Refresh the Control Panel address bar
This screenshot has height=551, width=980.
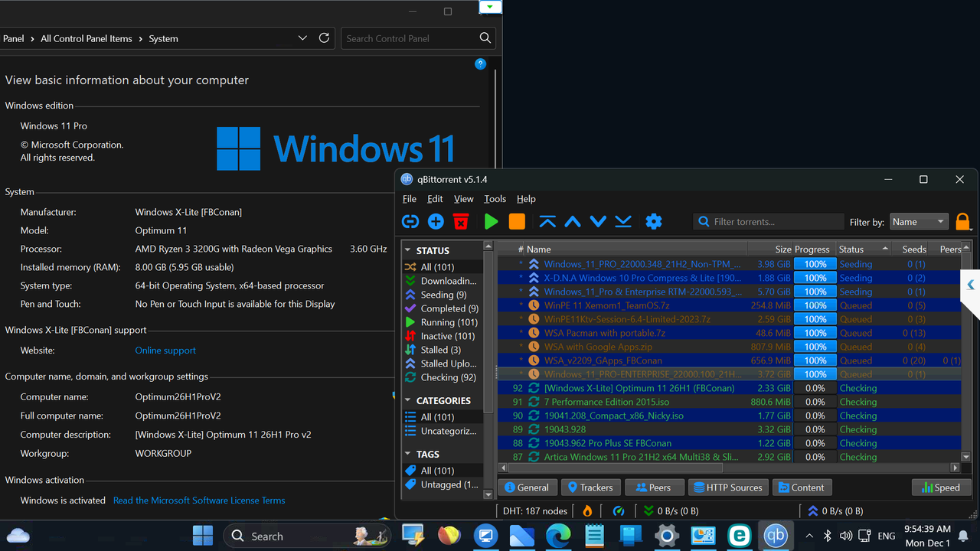tap(324, 37)
